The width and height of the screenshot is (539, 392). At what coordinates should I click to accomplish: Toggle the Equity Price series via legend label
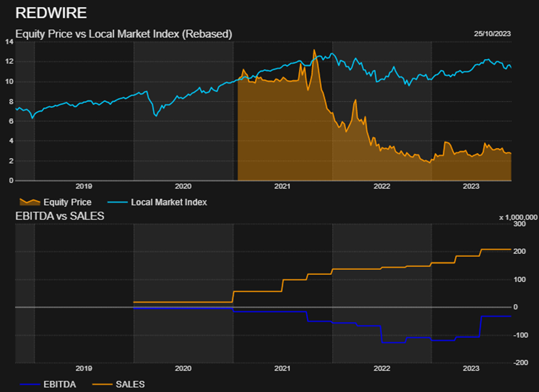[67, 202]
